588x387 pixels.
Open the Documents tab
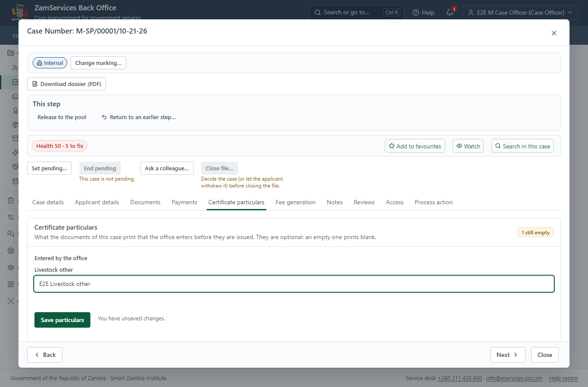[145, 202]
